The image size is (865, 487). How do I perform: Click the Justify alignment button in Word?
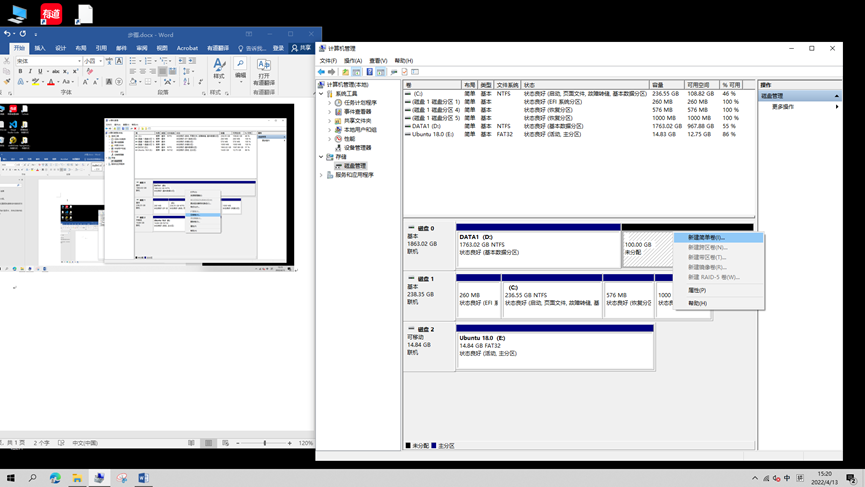(163, 72)
